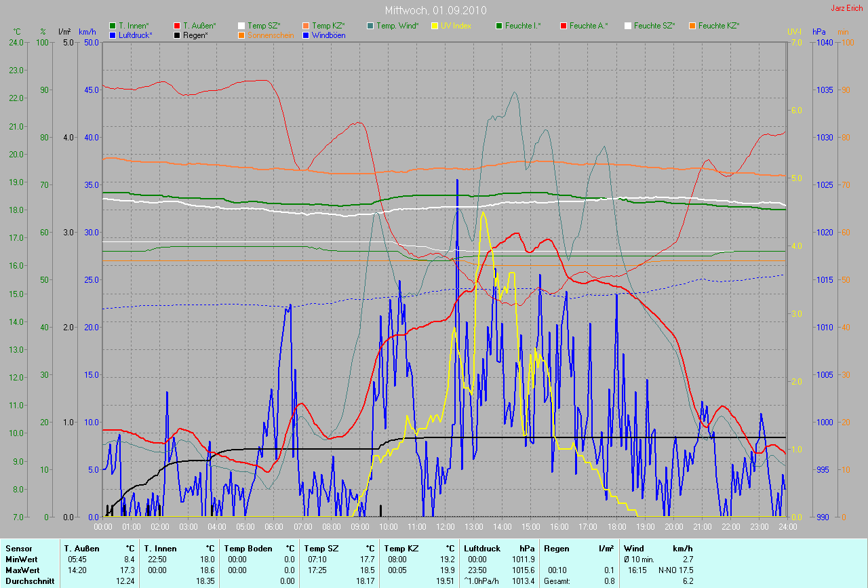Click the green swatch beside T. Innen*
The width and height of the screenshot is (868, 588).
pyautogui.click(x=113, y=26)
